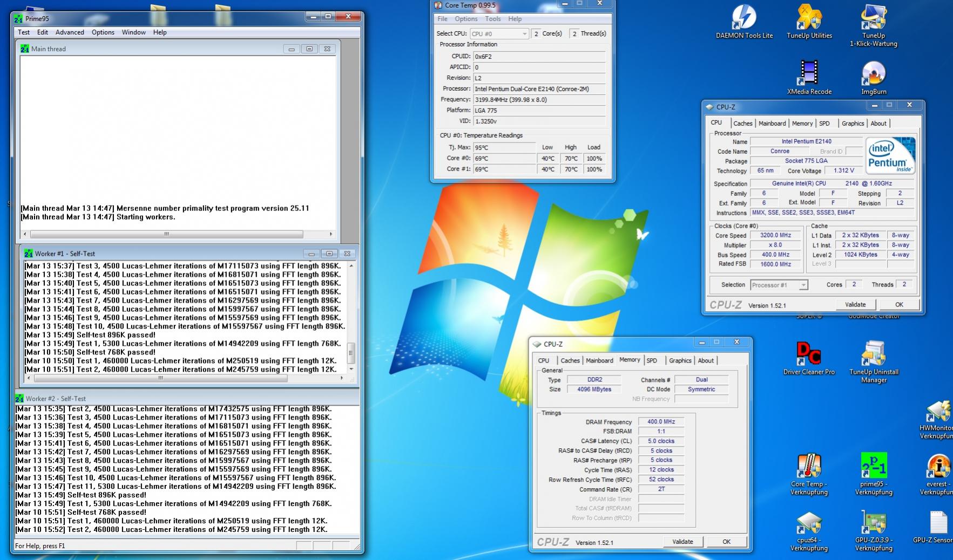Viewport: 953px width, 560px height.
Task: Open the TuneUp Utilities desktop icon
Action: (809, 22)
